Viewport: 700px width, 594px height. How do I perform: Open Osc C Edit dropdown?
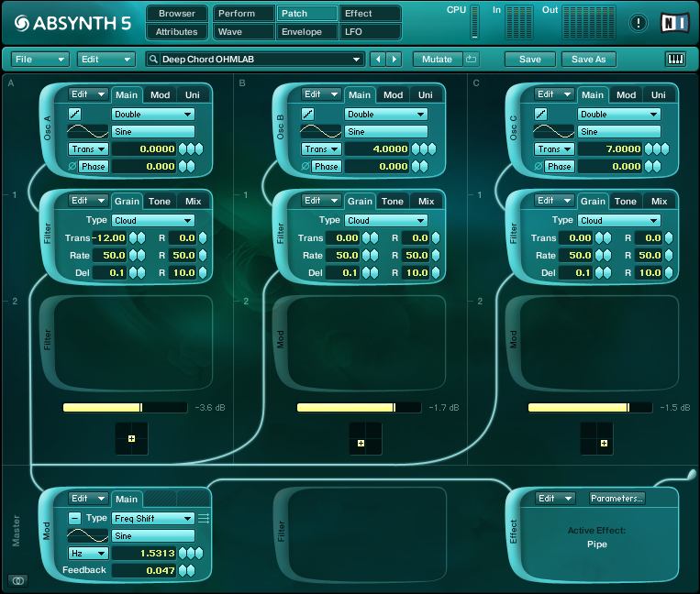554,94
